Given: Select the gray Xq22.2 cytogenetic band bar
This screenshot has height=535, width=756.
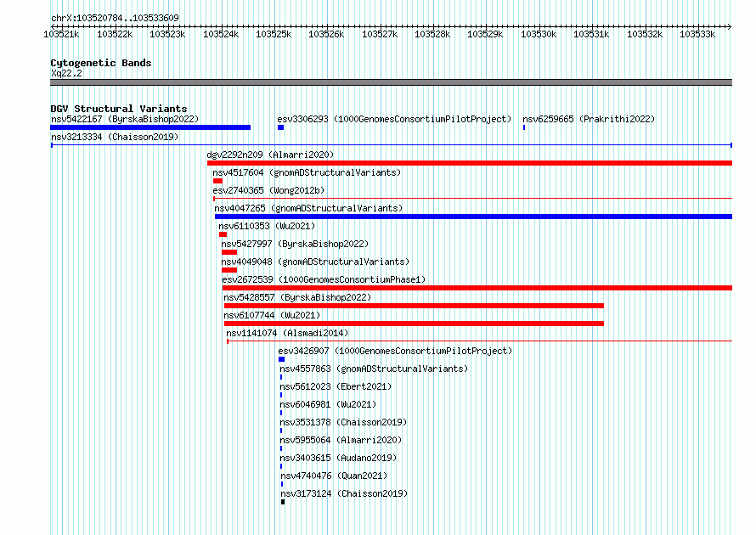Looking at the screenshot, I should point(391,82).
